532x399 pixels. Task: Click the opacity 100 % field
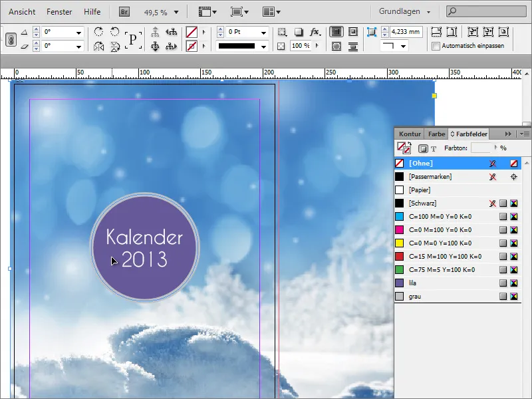click(x=301, y=46)
